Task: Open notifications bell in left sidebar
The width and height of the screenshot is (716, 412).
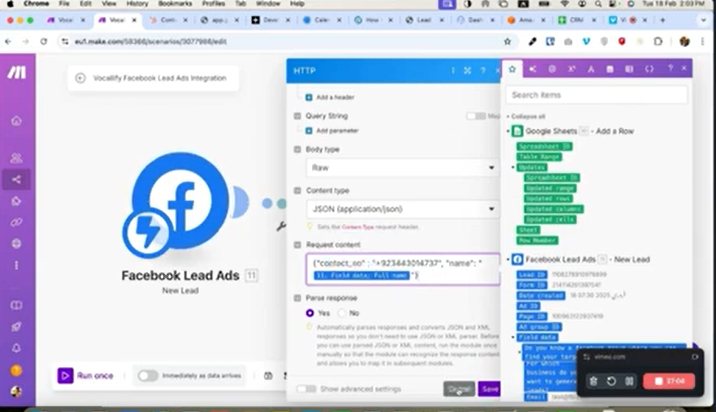Action: point(16,349)
